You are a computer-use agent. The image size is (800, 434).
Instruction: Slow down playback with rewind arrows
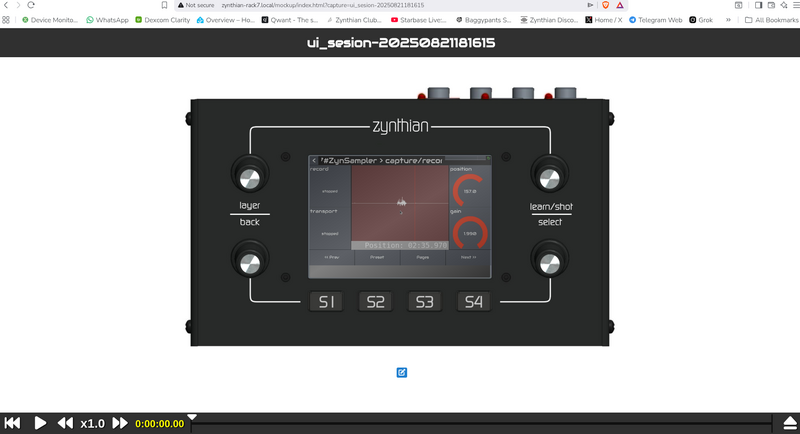(65, 423)
